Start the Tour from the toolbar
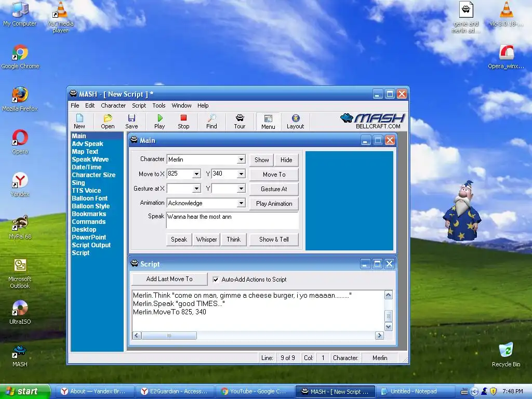This screenshot has height=399, width=532. pyautogui.click(x=240, y=122)
